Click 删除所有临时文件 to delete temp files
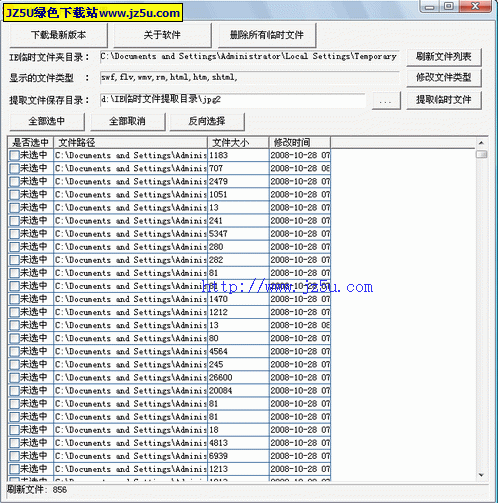The height and width of the screenshot is (503, 498). [x=267, y=35]
